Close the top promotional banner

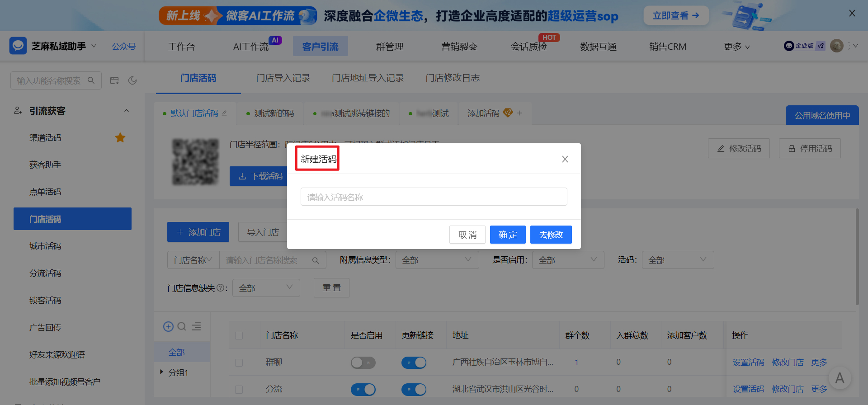pyautogui.click(x=852, y=13)
